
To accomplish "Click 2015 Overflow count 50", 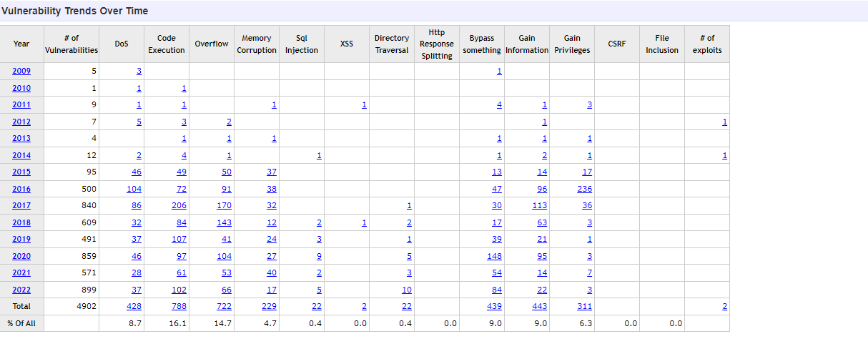I will 227,172.
